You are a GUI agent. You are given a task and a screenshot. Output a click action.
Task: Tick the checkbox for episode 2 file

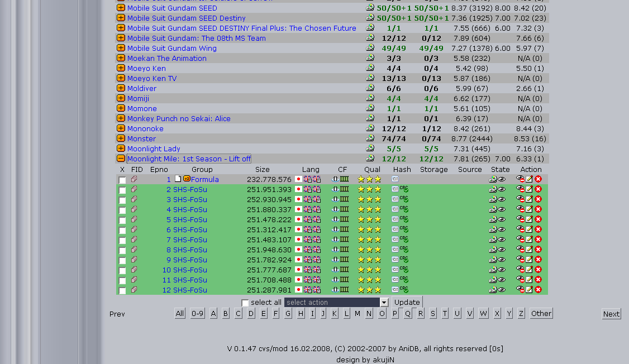(x=122, y=190)
